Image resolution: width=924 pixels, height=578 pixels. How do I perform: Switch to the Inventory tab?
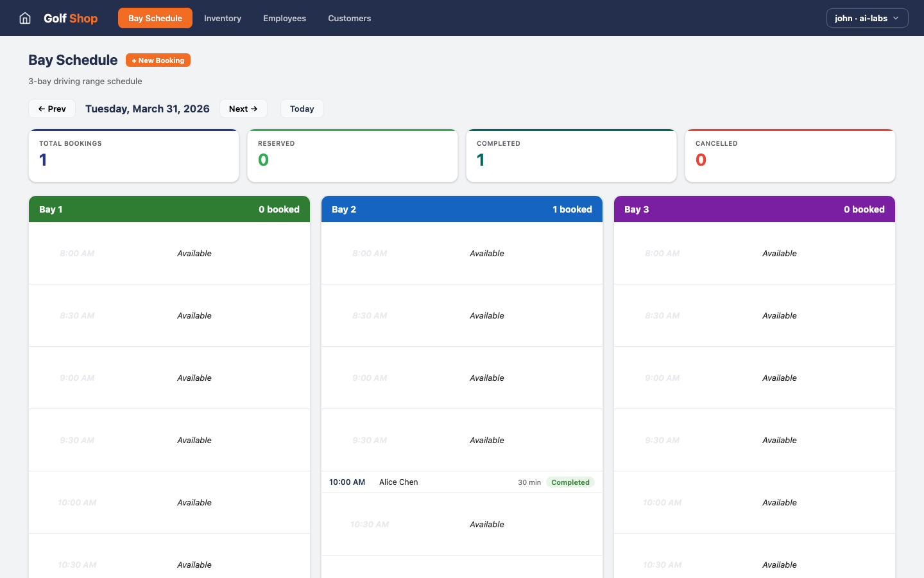(x=223, y=18)
